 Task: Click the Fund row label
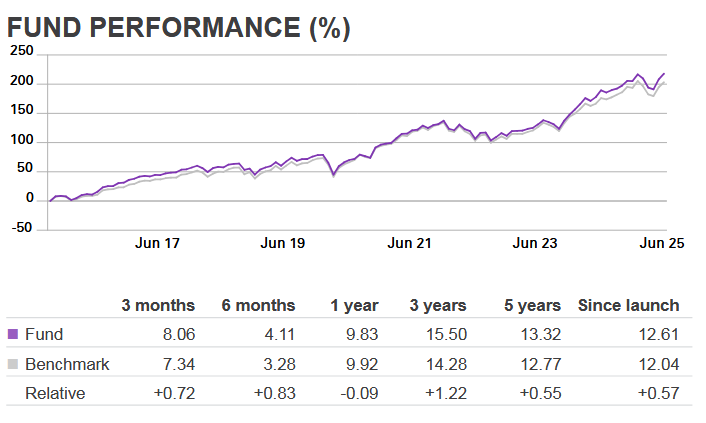[43, 335]
